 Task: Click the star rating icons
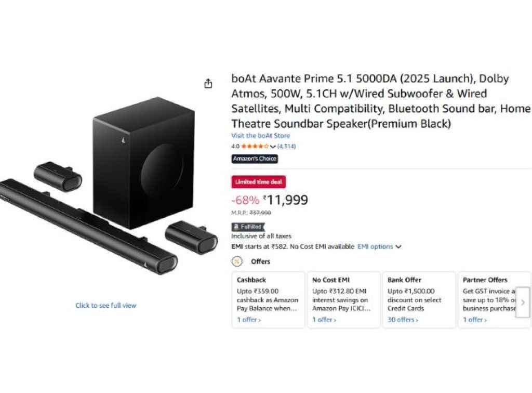[255, 147]
